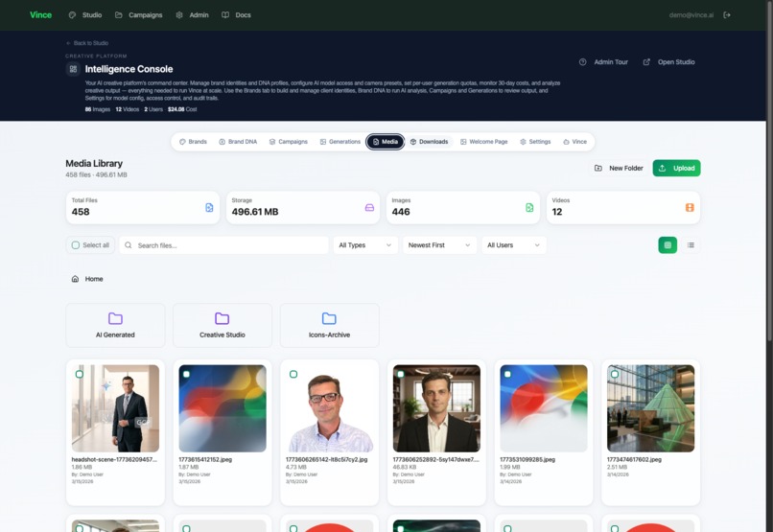Click the page vertical scrollbar
This screenshot has width=773, height=532.
769,170
